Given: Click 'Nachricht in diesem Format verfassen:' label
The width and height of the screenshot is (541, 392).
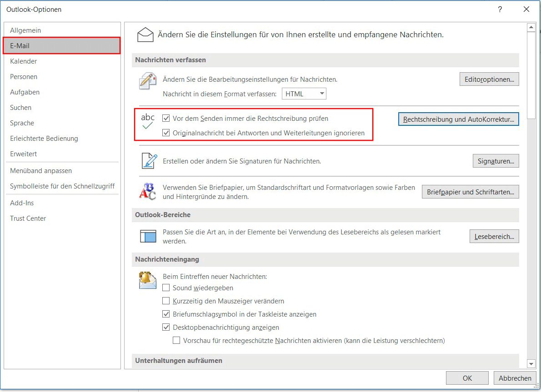Looking at the screenshot, I should coord(220,94).
